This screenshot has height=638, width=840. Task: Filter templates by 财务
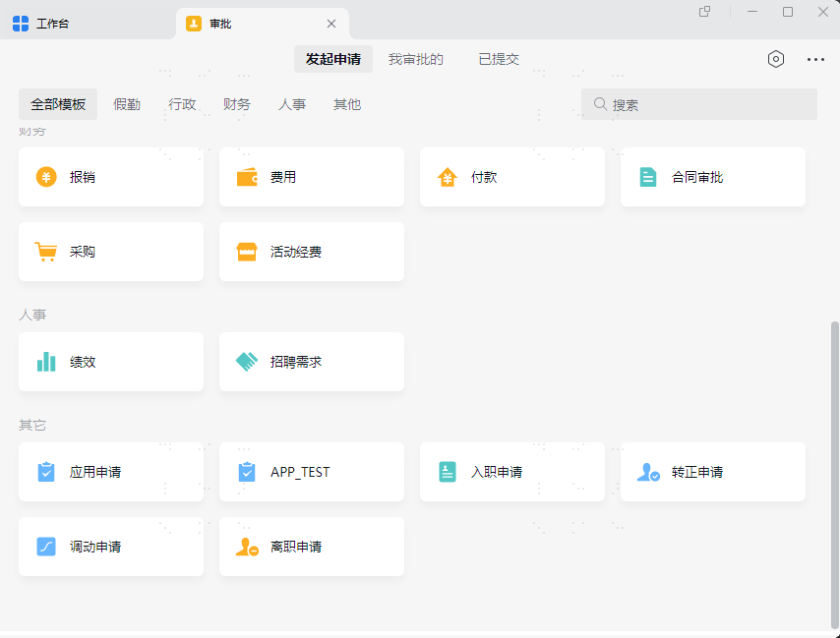click(x=237, y=104)
